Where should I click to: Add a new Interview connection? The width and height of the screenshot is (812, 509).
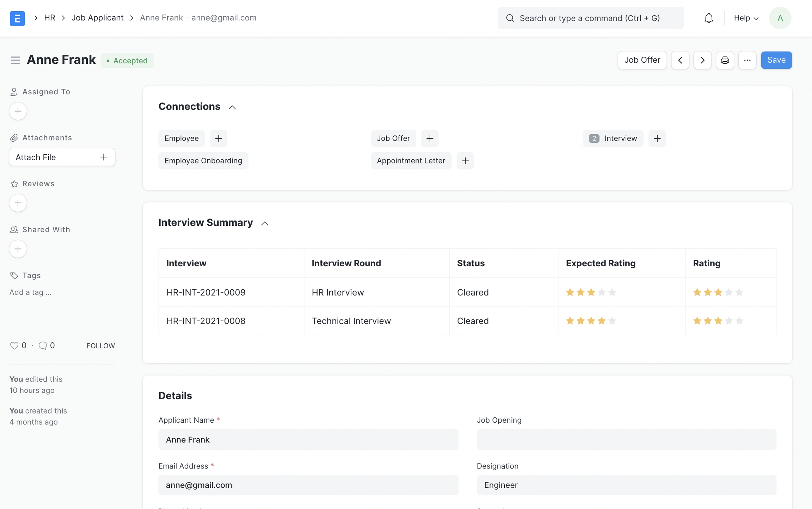(x=657, y=138)
